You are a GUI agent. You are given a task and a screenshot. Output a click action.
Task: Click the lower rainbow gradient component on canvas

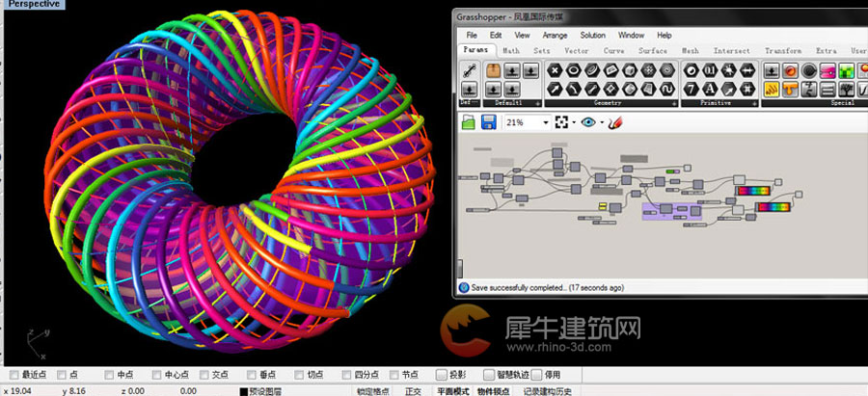tap(773, 207)
